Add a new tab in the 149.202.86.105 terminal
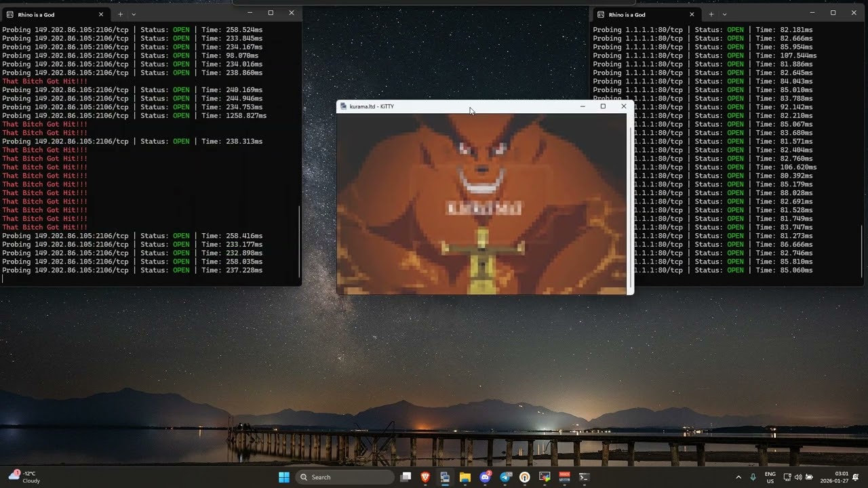This screenshot has height=488, width=868. coord(120,14)
